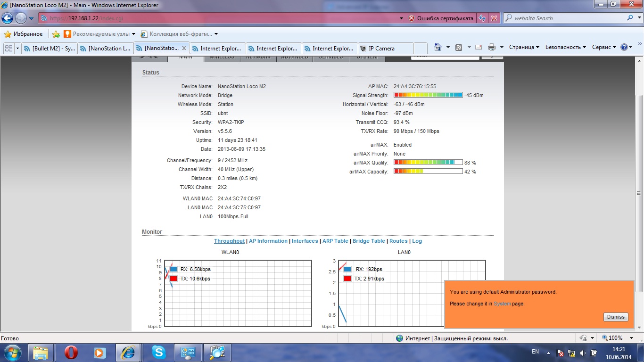This screenshot has width=644, height=362.
Task: Click the RSS feeds icon in command bar
Action: click(x=459, y=47)
